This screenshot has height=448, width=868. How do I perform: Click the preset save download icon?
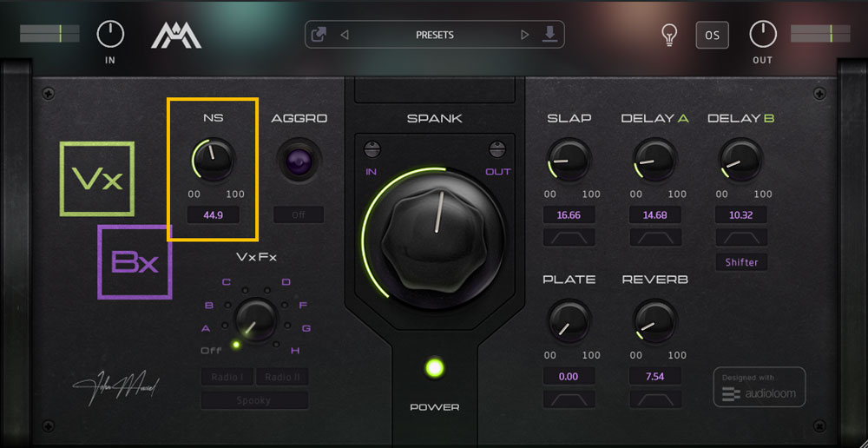(x=549, y=35)
